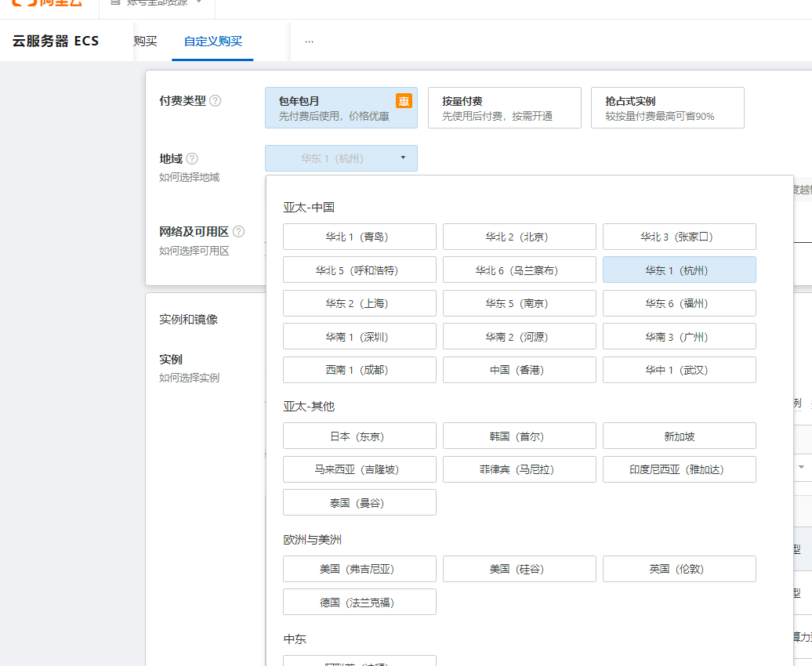
Task: Open 如何选择实例 help link
Action: [190, 378]
